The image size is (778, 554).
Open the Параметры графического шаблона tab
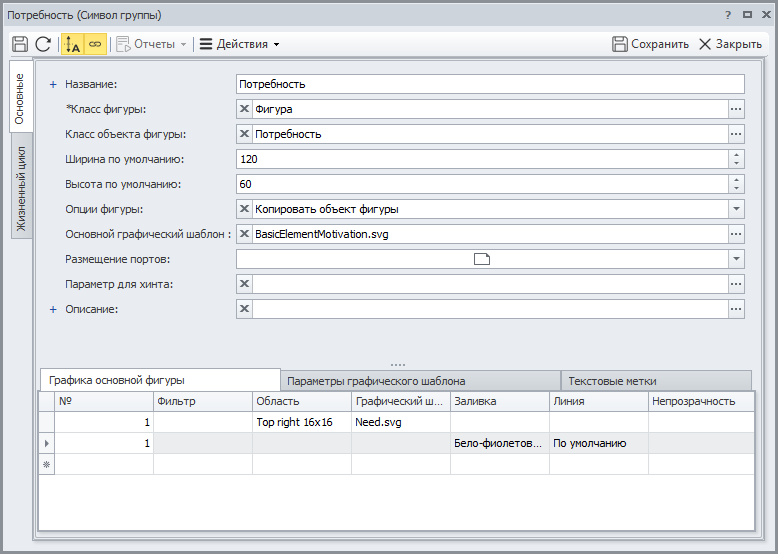tap(420, 381)
